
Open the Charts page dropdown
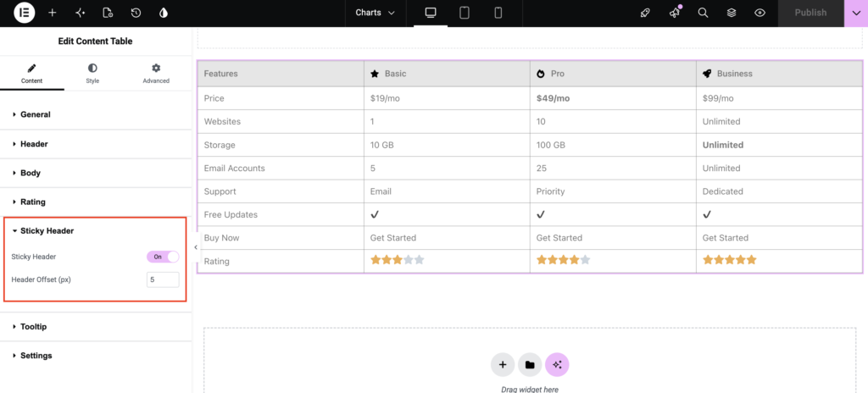click(376, 13)
